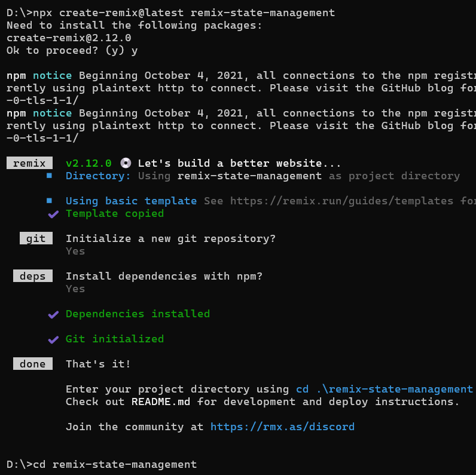
Task: Click the checkmark next to Git initialized
Action: (x=53, y=340)
